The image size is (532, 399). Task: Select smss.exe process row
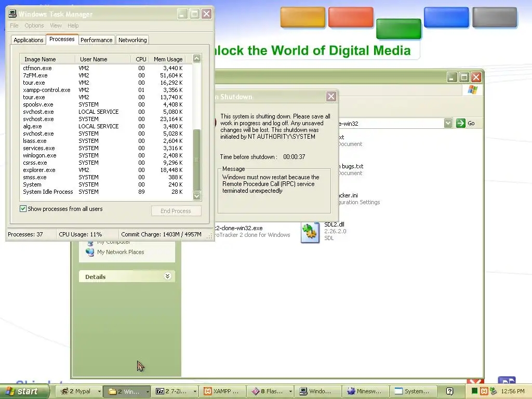(103, 177)
